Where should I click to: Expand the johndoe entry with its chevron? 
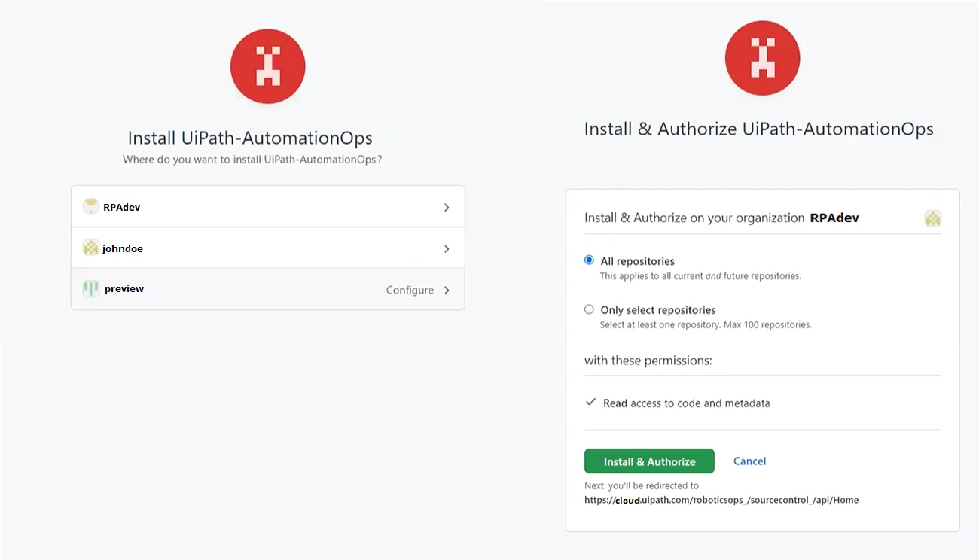(x=446, y=248)
